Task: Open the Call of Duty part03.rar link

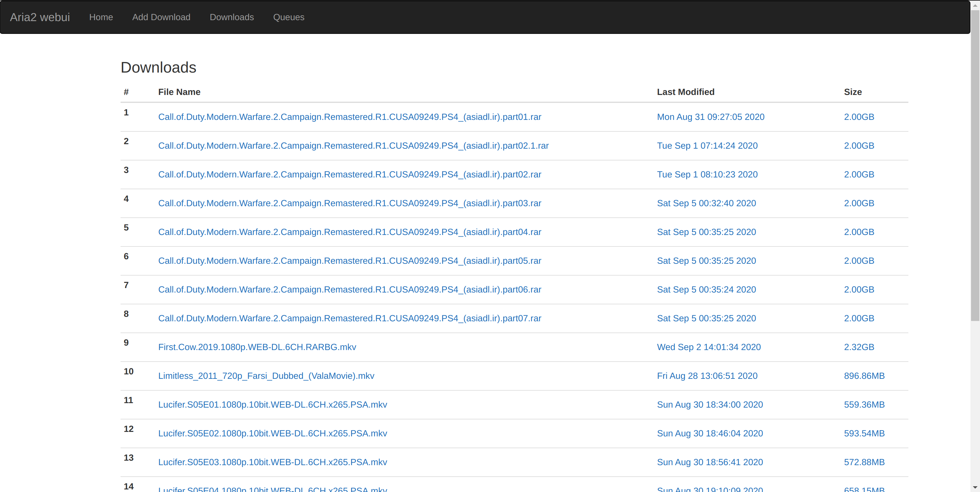Action: tap(349, 203)
